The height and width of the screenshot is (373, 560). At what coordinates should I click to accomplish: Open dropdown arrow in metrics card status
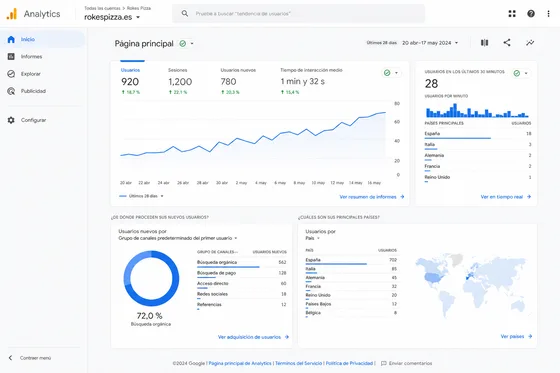[396, 73]
